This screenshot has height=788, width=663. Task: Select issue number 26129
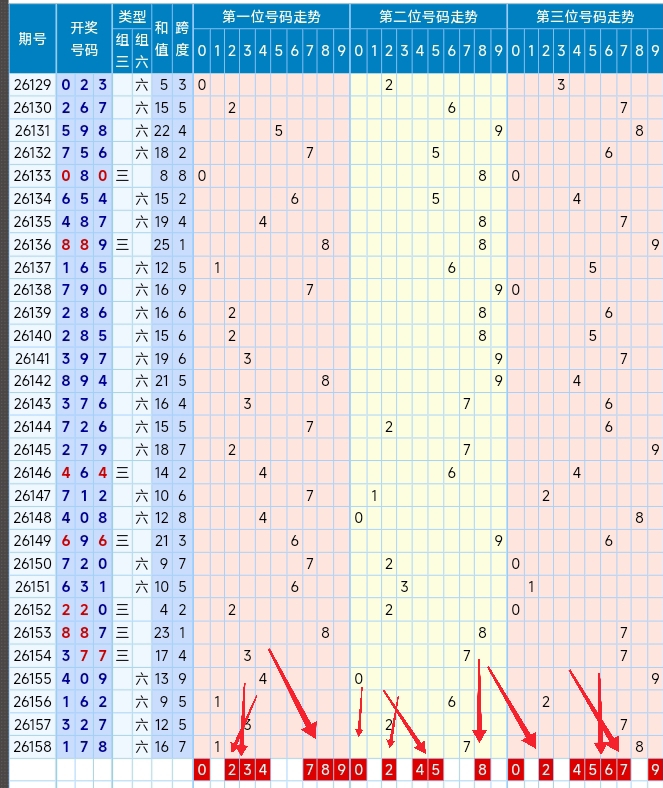(x=33, y=85)
